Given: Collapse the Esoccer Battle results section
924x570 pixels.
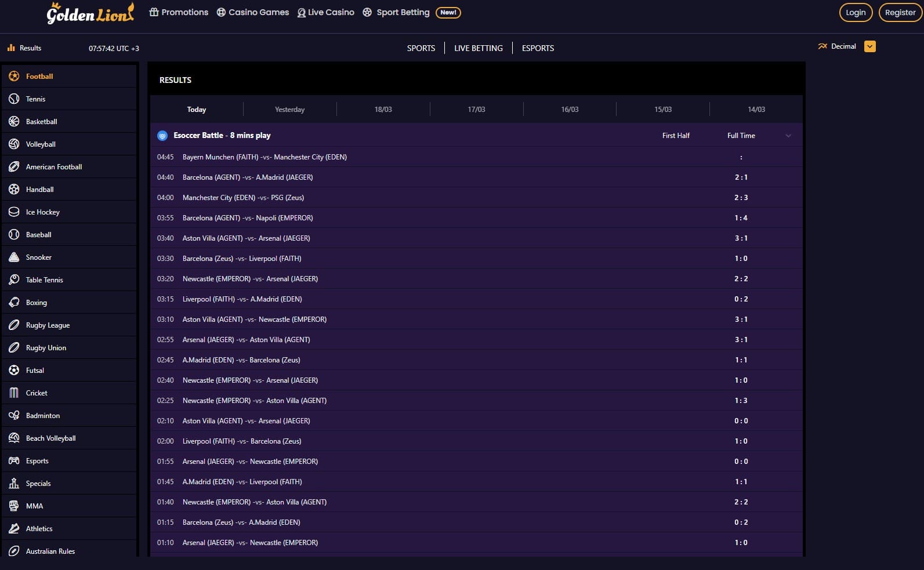Looking at the screenshot, I should (x=788, y=136).
